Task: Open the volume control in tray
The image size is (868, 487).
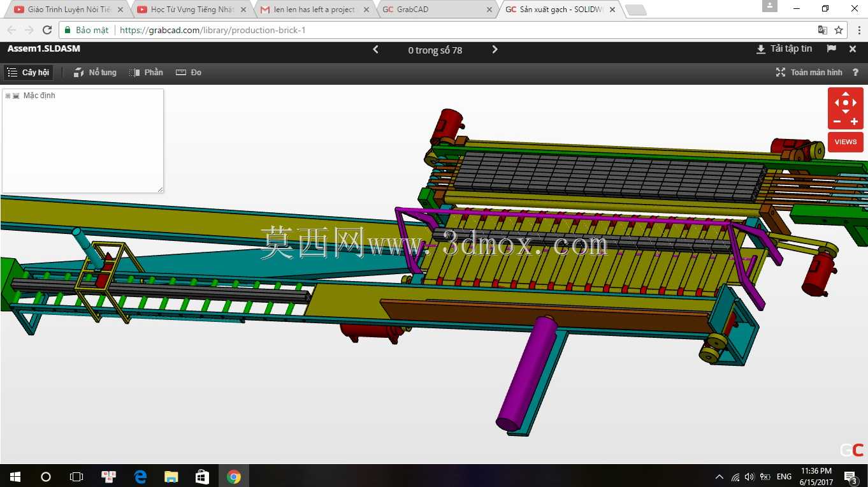Action: click(x=749, y=477)
